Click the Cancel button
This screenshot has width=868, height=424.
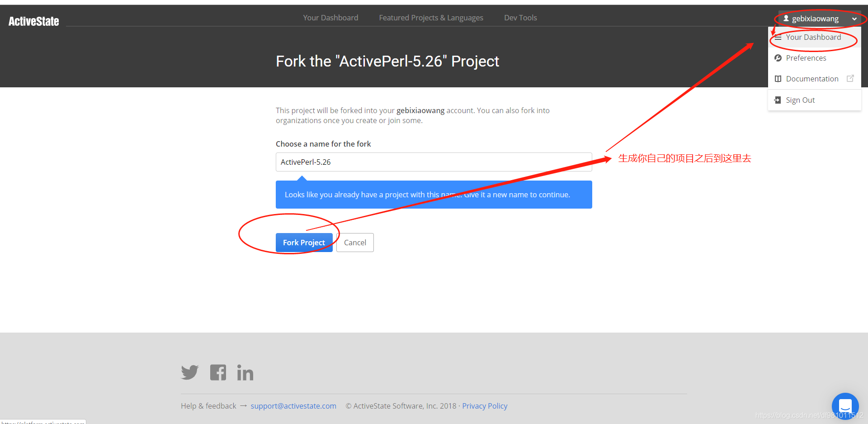355,243
